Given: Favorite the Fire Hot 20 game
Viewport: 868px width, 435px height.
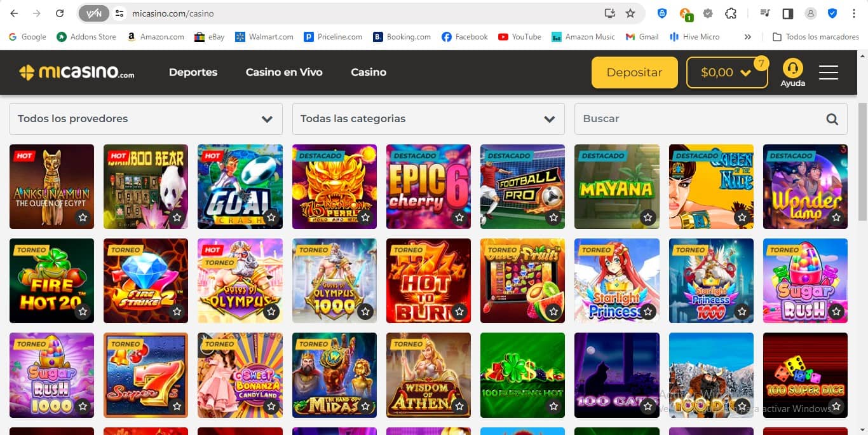Looking at the screenshot, I should point(83,312).
